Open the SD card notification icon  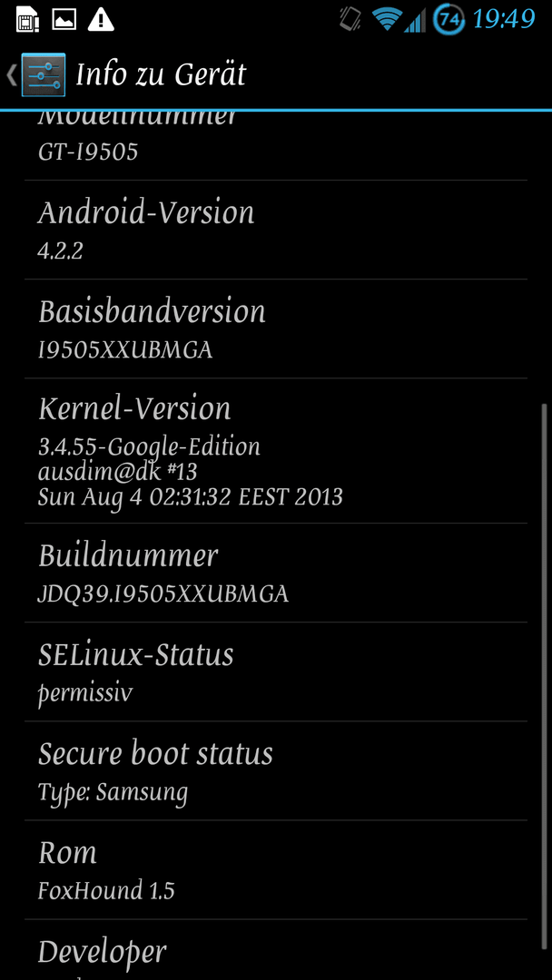27,20
